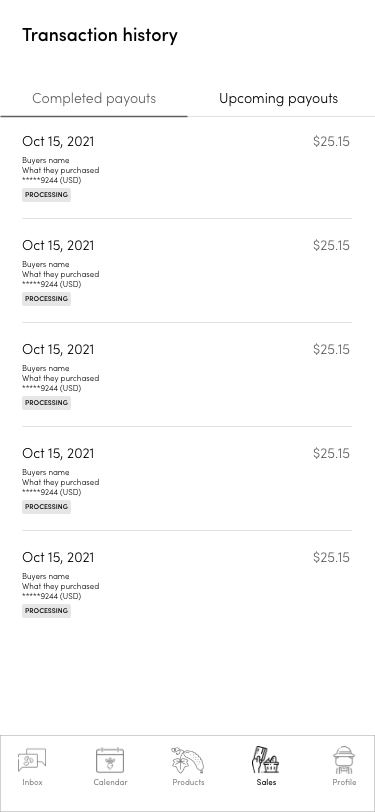This screenshot has height=812, width=375.
Task: Open the Profile farmer icon
Action: 344,760
